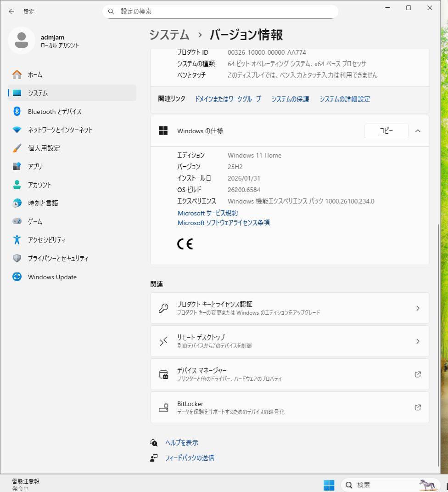The height and width of the screenshot is (492, 448).
Task: Select ゲーム settings
Action: (x=36, y=221)
